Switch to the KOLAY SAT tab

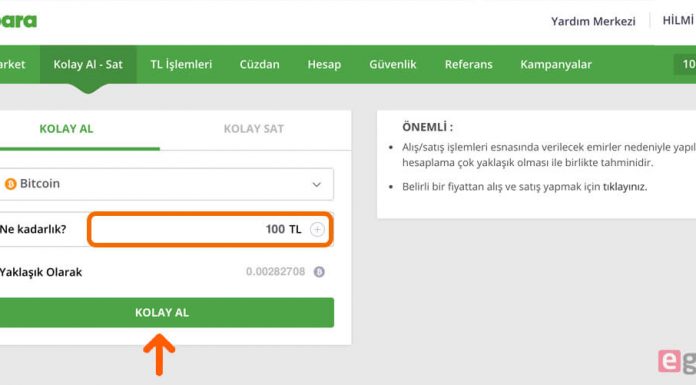tap(253, 129)
